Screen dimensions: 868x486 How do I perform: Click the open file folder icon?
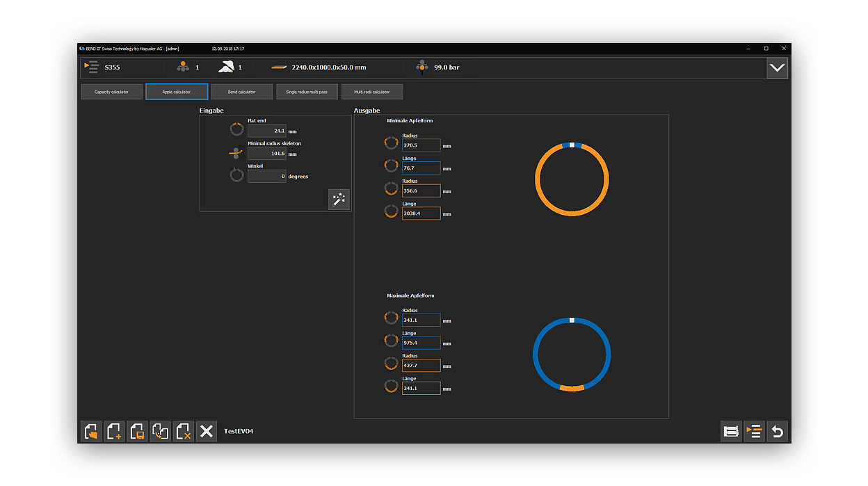click(x=91, y=432)
